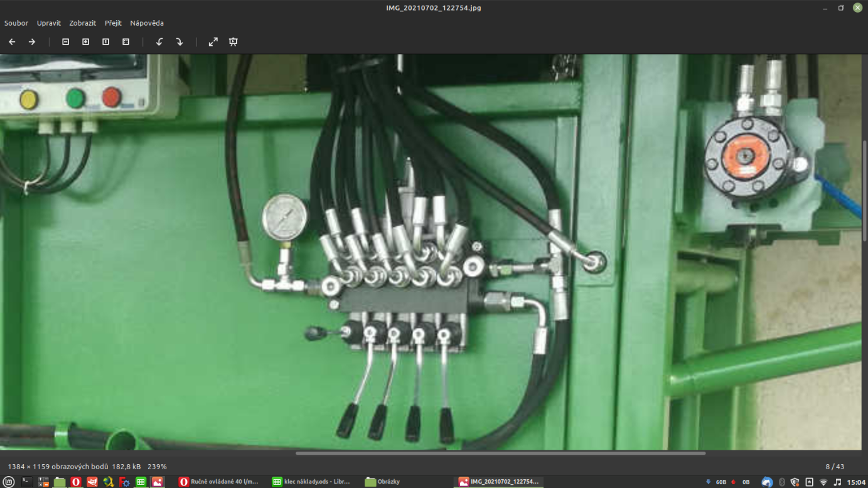Open the Přejít menu
The width and height of the screenshot is (868, 488).
(x=113, y=23)
